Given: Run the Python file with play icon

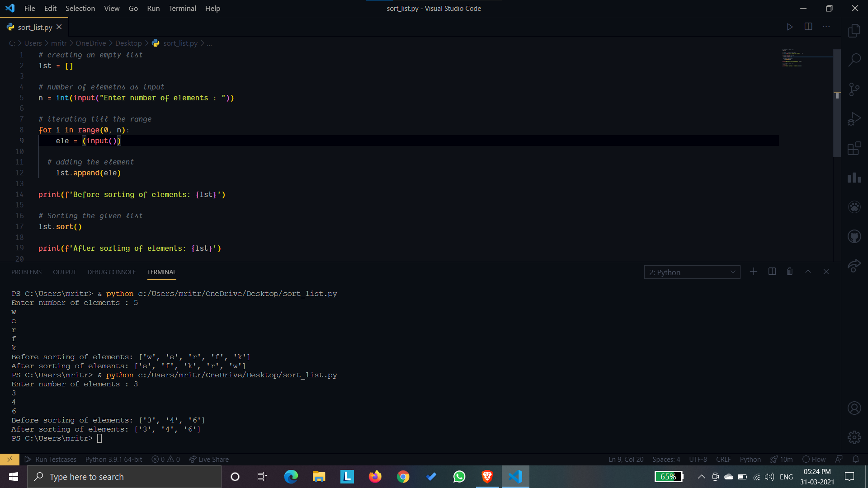Looking at the screenshot, I should coord(789,27).
